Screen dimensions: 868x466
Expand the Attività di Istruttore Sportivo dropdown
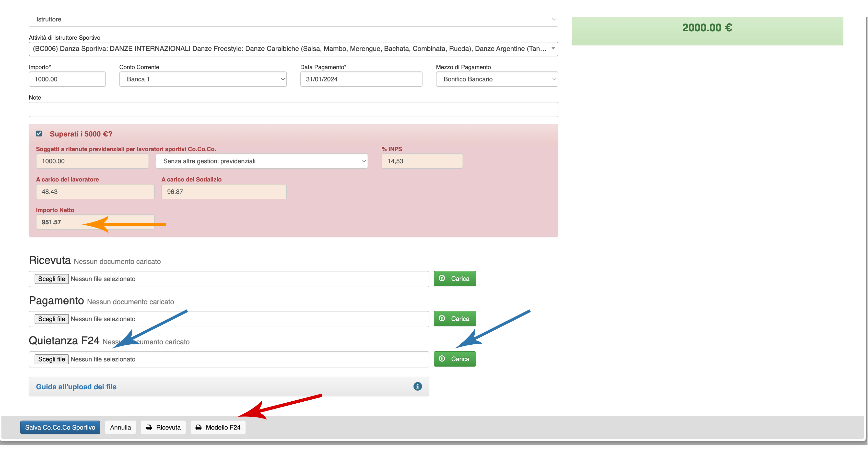[293, 49]
